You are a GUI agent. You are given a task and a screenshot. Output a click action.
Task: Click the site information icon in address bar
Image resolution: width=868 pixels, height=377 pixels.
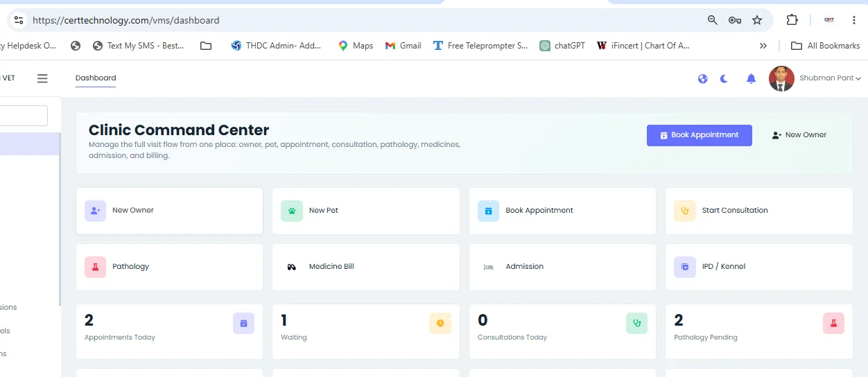(19, 20)
